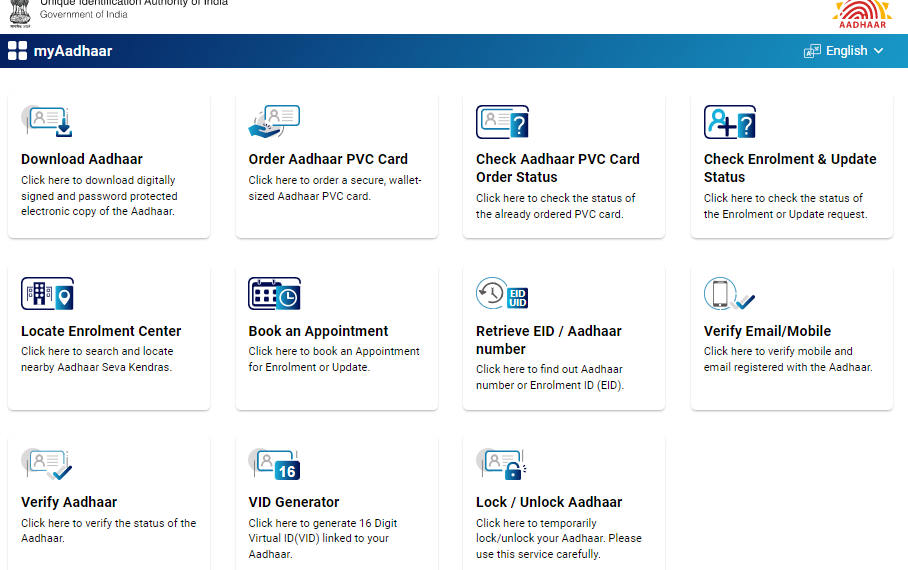Click the Book an Appointment calendar icon

pos(274,293)
